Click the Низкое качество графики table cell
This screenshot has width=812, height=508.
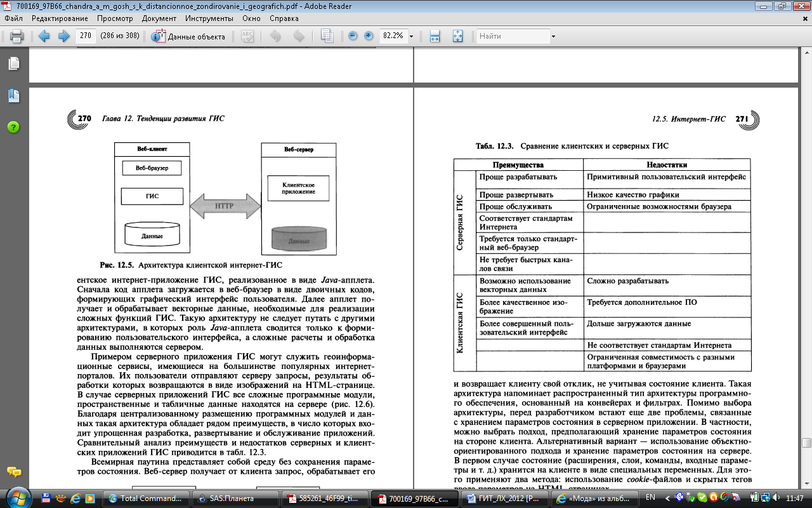coord(667,195)
